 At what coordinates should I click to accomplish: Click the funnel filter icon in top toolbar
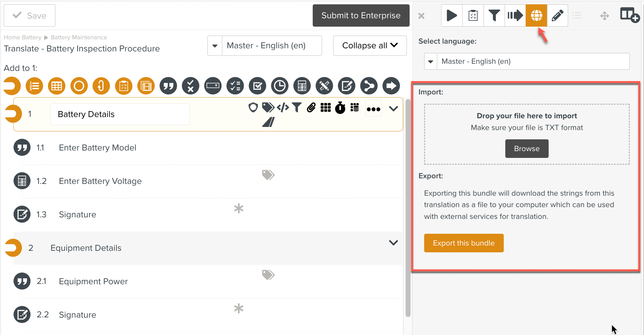coord(494,15)
